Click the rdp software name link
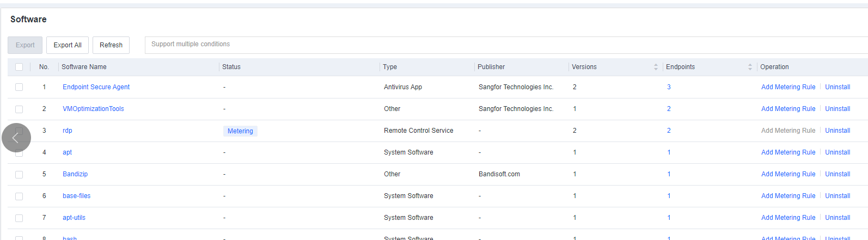Viewport: 868px width, 240px height. 68,131
